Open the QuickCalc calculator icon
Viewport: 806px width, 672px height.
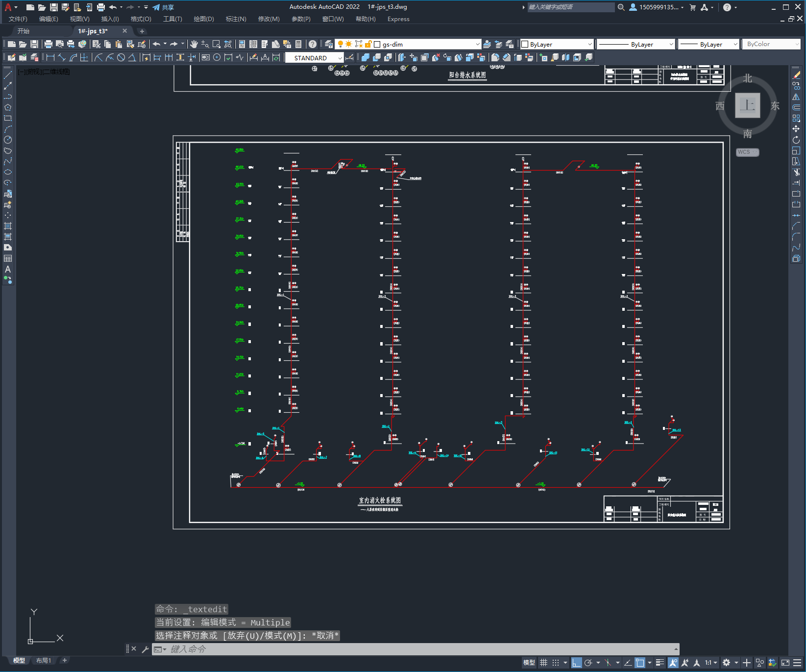pyautogui.click(x=298, y=44)
